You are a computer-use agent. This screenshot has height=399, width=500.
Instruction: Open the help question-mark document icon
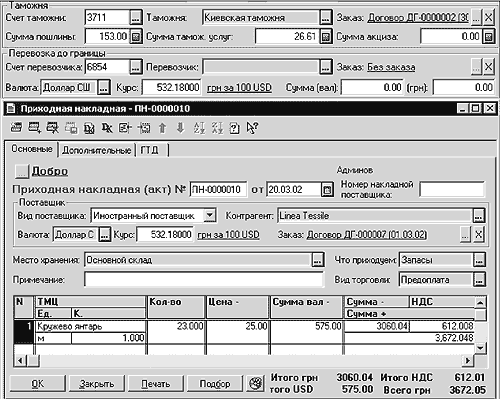pyautogui.click(x=234, y=128)
